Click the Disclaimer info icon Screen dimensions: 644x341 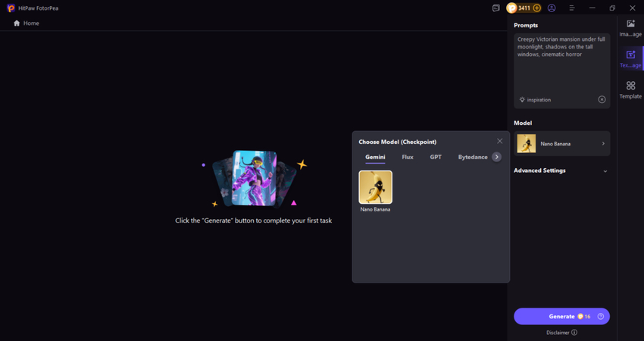tap(574, 333)
